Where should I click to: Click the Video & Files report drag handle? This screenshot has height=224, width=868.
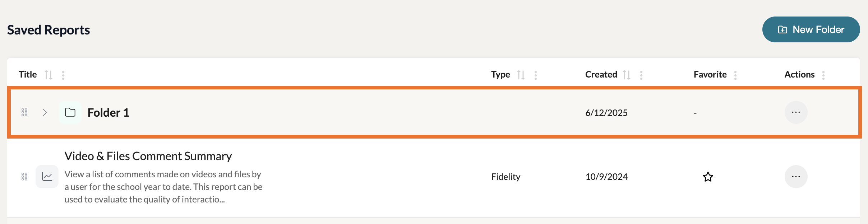(x=24, y=177)
